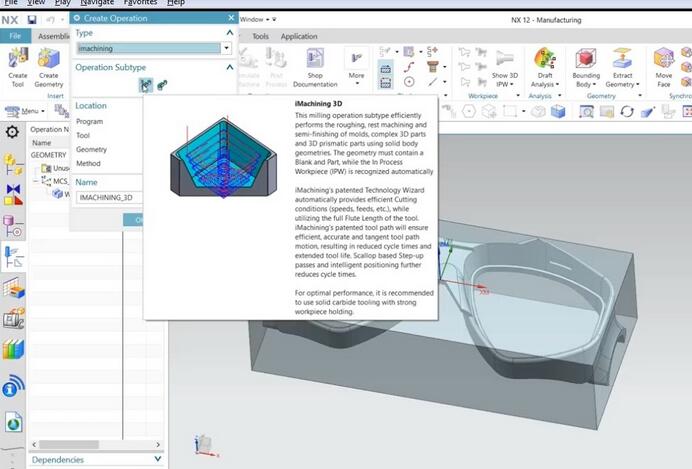Click the navigator scrollbar right arrow
This screenshot has width=692, height=469.
click(158, 444)
